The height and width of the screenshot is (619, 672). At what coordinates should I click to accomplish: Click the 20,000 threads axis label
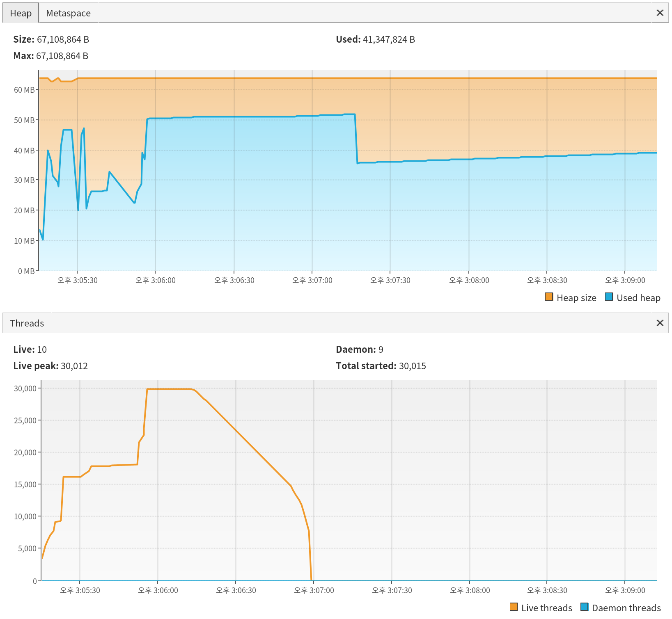[25, 452]
